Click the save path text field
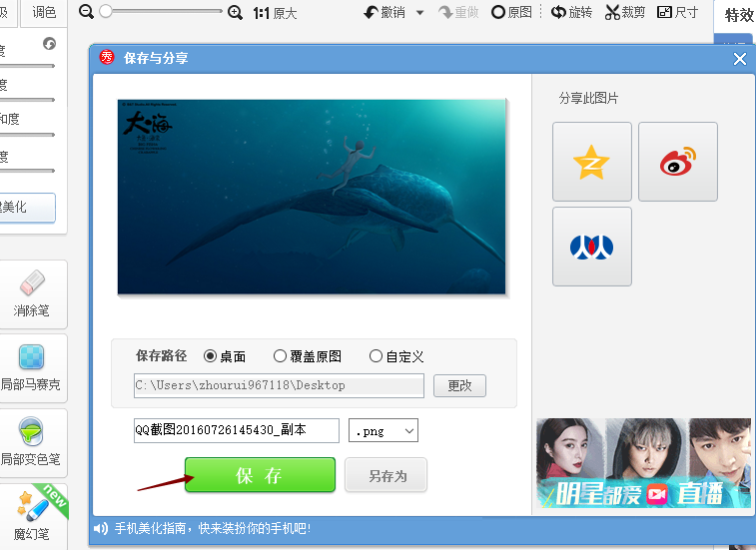The height and width of the screenshot is (550, 756). [279, 385]
